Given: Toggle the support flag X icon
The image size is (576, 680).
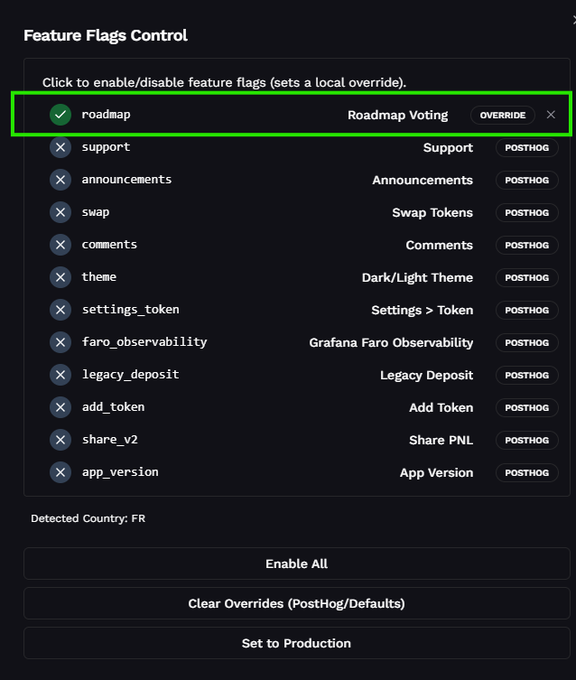Looking at the screenshot, I should 60,147.
